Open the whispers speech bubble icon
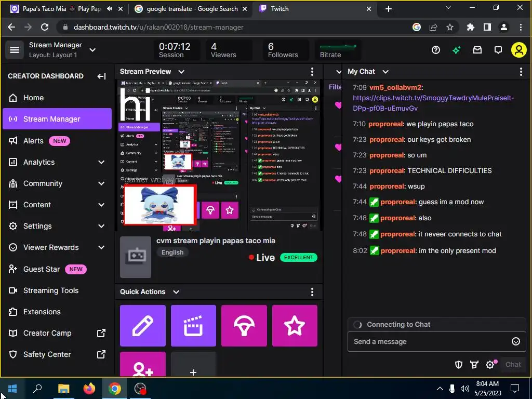Screen dimensions: 532x399 498,50
